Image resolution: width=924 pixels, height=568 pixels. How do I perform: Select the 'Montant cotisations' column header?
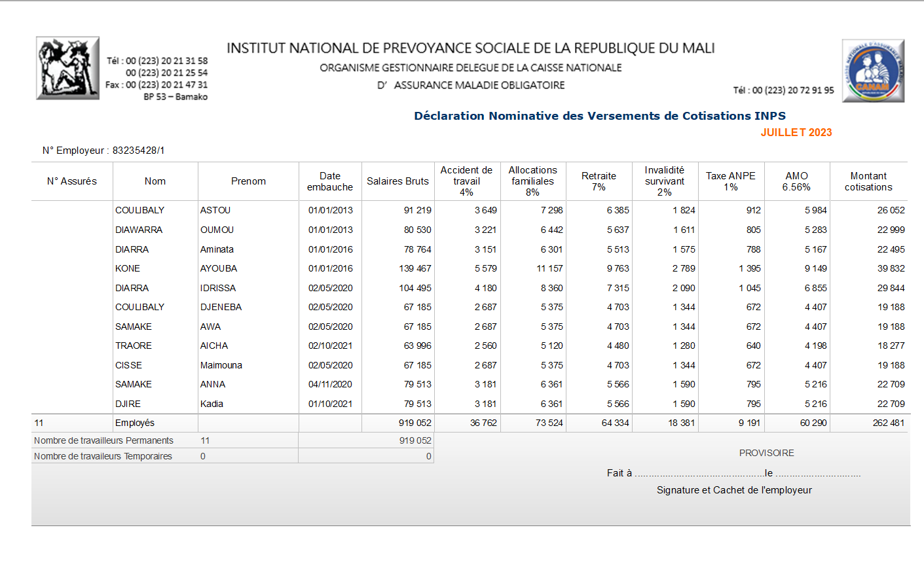[868, 181]
